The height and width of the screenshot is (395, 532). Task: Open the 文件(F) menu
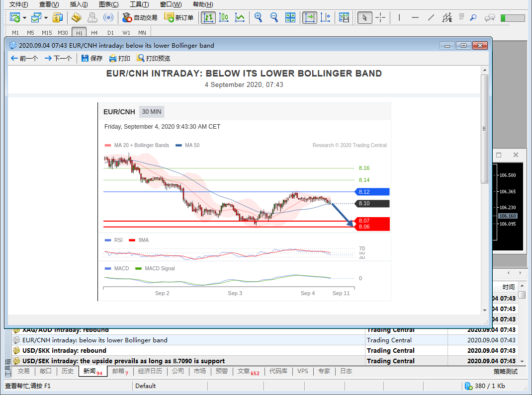point(19,4)
